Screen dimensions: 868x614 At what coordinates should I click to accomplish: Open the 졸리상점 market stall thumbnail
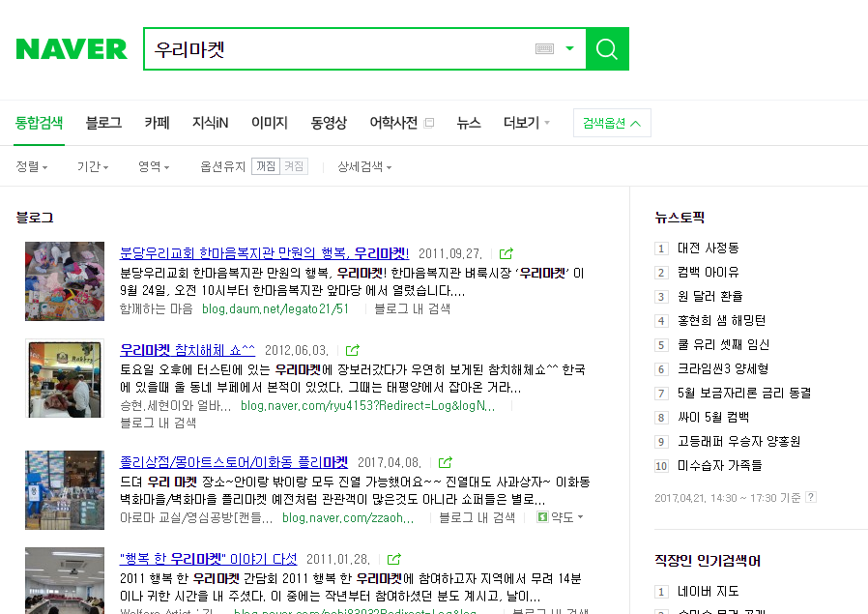[x=65, y=490]
